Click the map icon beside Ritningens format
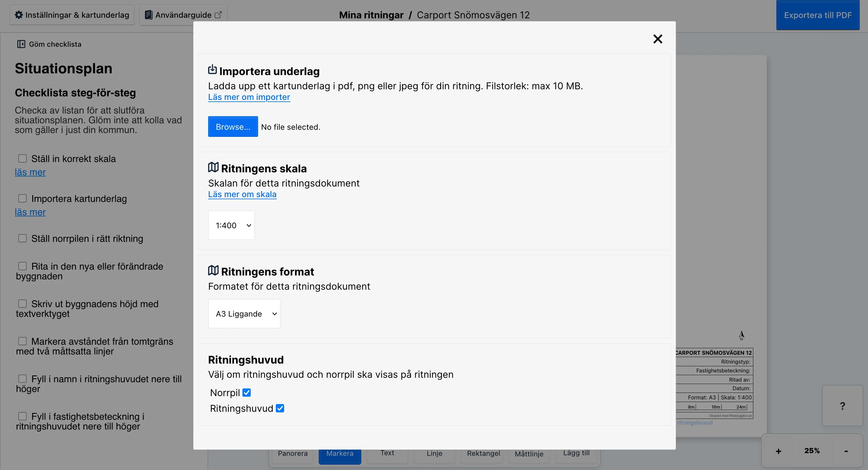 point(213,270)
